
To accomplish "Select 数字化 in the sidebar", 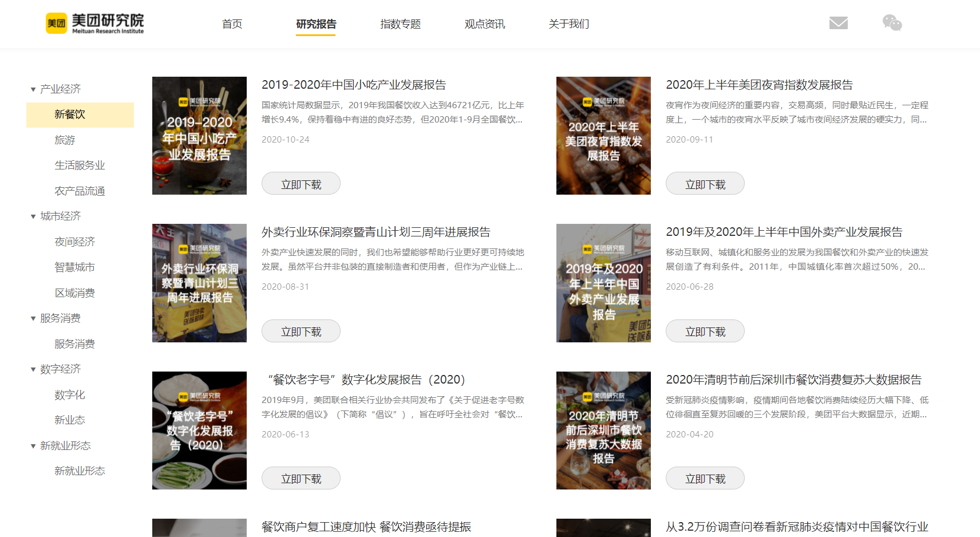I will [70, 395].
